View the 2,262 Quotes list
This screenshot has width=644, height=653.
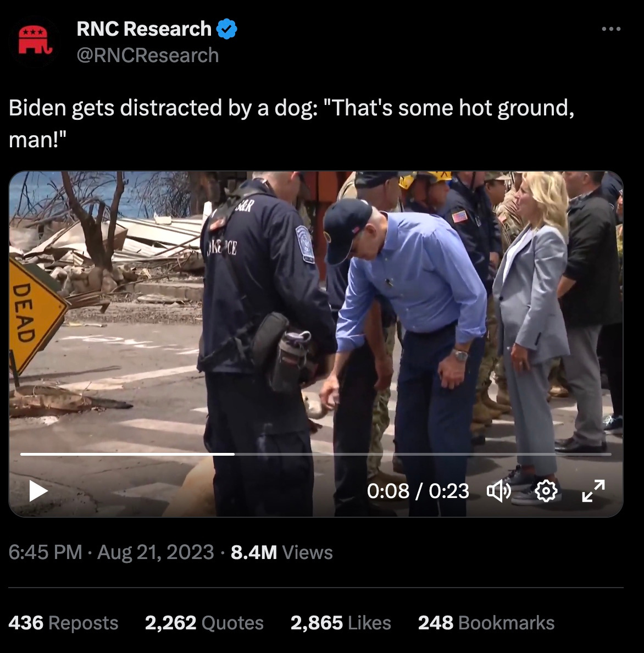click(x=204, y=623)
